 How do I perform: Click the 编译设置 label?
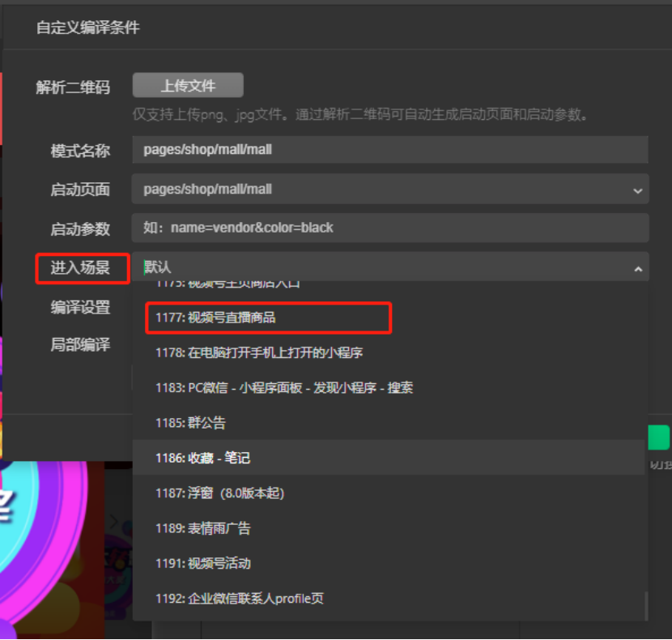tap(80, 307)
